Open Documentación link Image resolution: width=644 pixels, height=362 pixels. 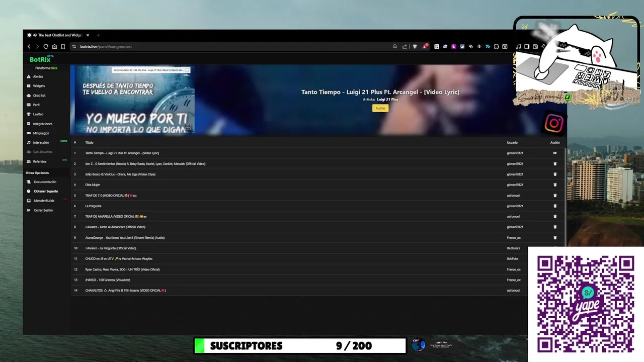tap(45, 182)
